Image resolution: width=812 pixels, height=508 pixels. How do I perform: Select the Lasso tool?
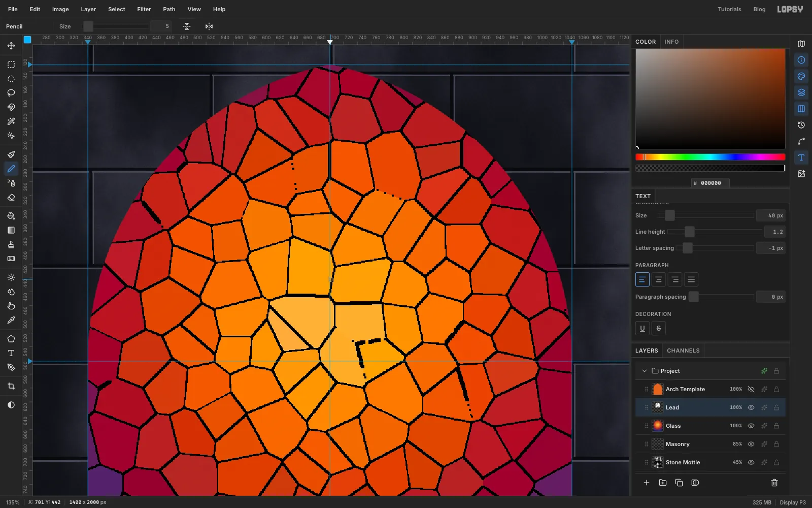(x=11, y=93)
